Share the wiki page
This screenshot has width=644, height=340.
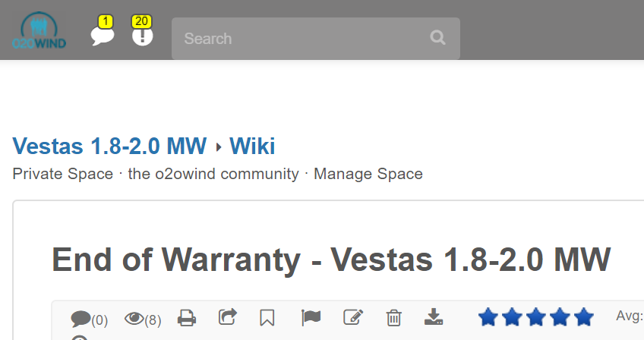coord(228,317)
